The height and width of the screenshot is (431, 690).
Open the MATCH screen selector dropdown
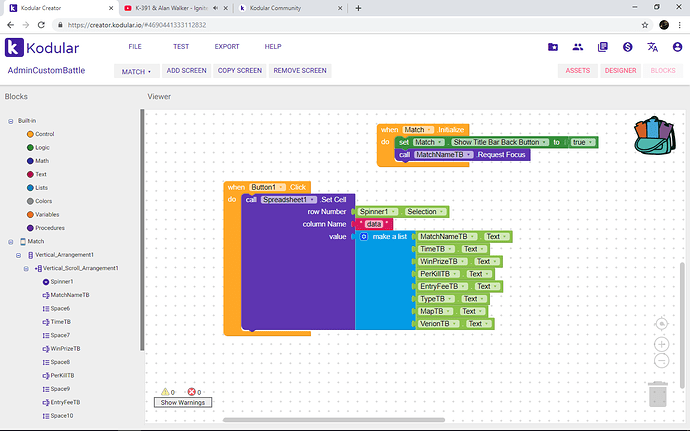coord(136,71)
